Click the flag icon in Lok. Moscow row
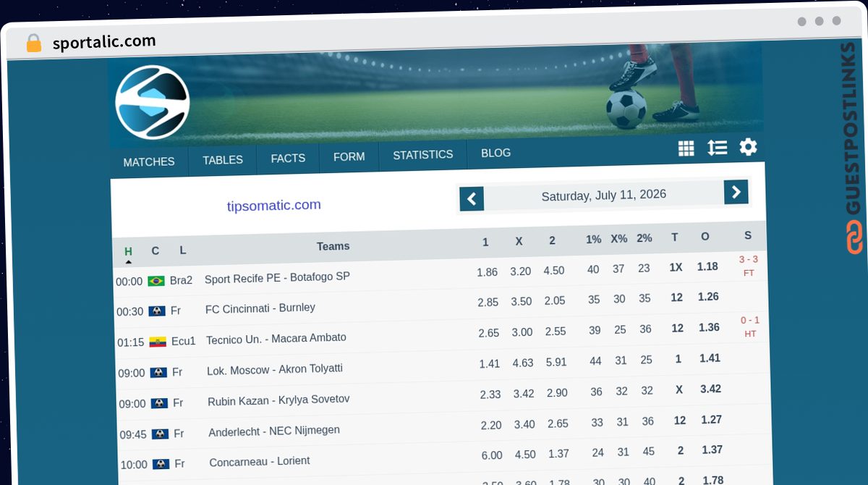This screenshot has height=485, width=868. pyautogui.click(x=158, y=372)
